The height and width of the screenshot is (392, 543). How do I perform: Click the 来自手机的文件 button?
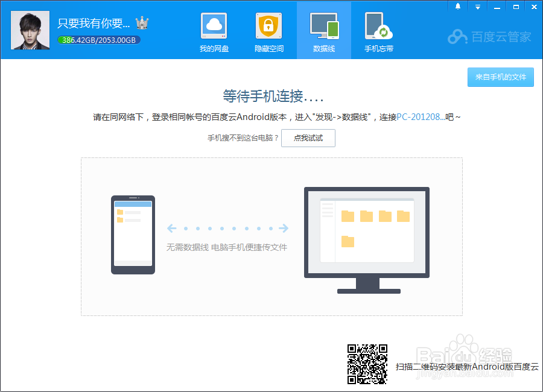point(501,77)
